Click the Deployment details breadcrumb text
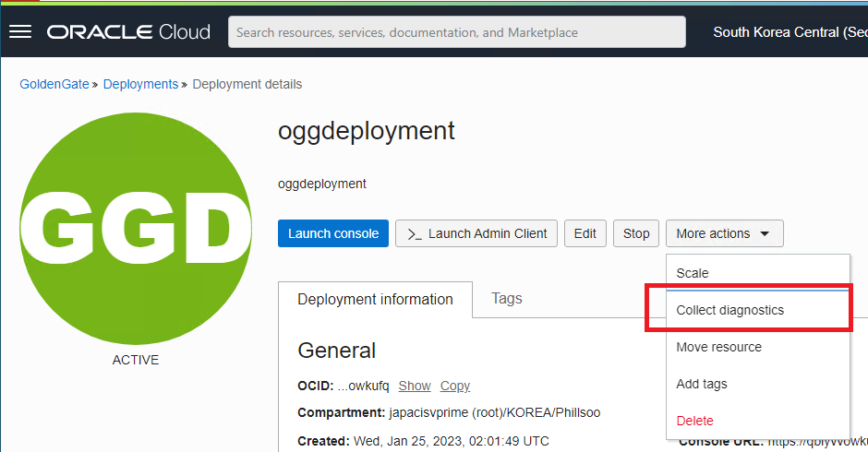The height and width of the screenshot is (452, 868). point(247,84)
